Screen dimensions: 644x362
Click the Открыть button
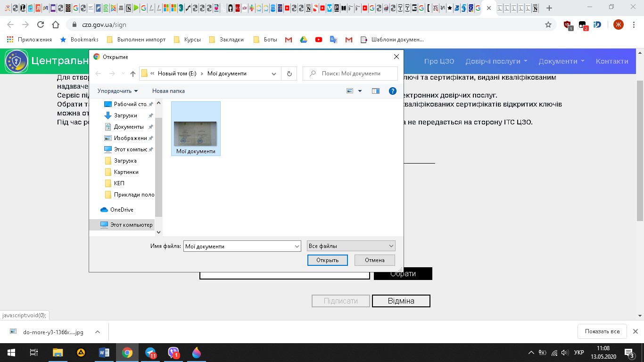(327, 260)
